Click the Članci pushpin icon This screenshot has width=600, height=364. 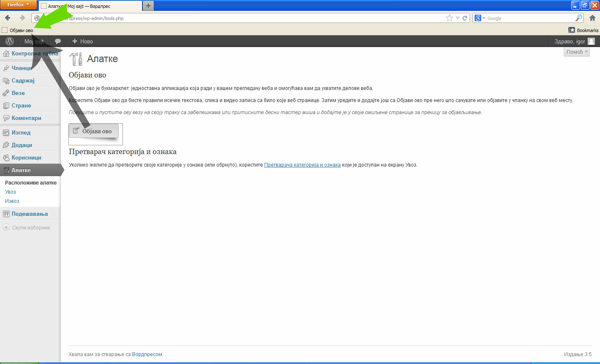6,68
